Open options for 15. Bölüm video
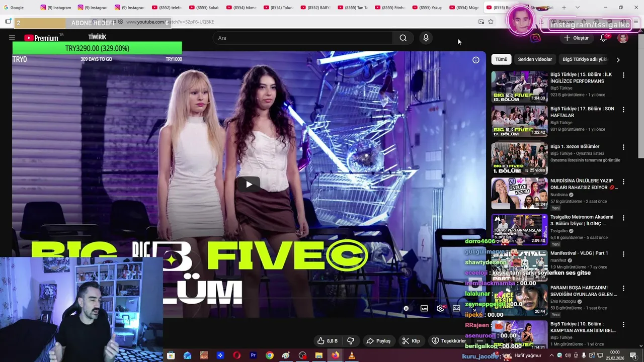The width and height of the screenshot is (644, 362). pyautogui.click(x=623, y=75)
